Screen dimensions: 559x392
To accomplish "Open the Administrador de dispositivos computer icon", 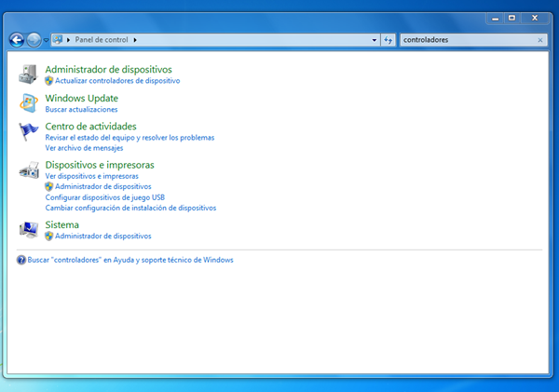I will tap(28, 74).
